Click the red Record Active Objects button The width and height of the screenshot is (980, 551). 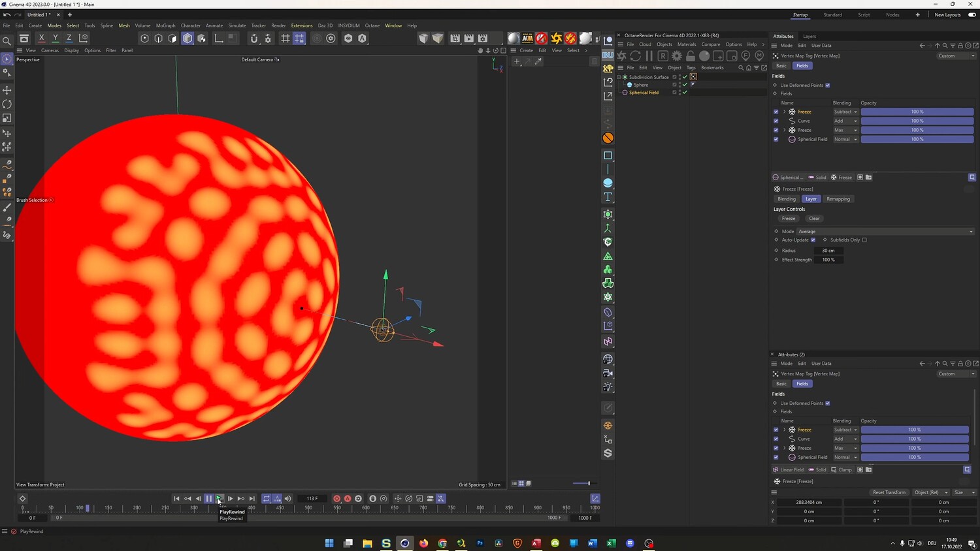tap(337, 499)
